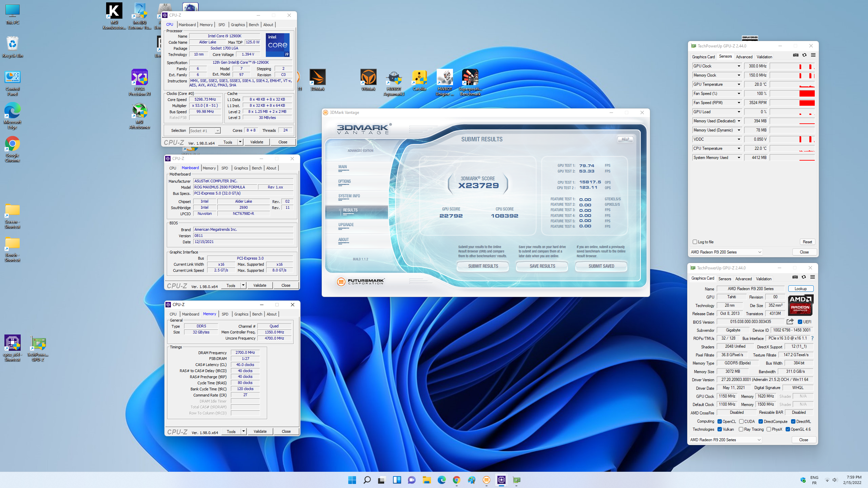Click Submit Results button
The image size is (868, 488).
(483, 266)
